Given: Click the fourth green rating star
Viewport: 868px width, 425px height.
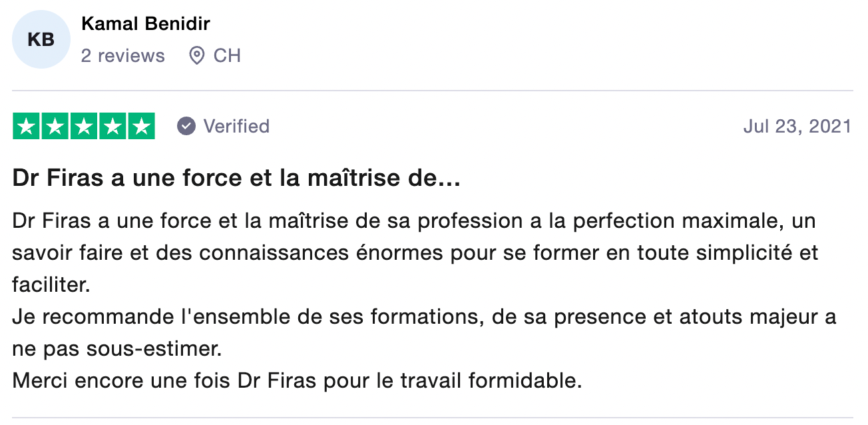Looking at the screenshot, I should (x=112, y=127).
